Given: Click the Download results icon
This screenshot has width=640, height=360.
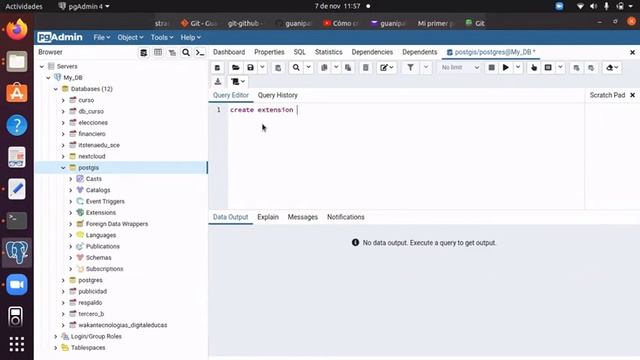Looking at the screenshot, I should pyautogui.click(x=218, y=82).
